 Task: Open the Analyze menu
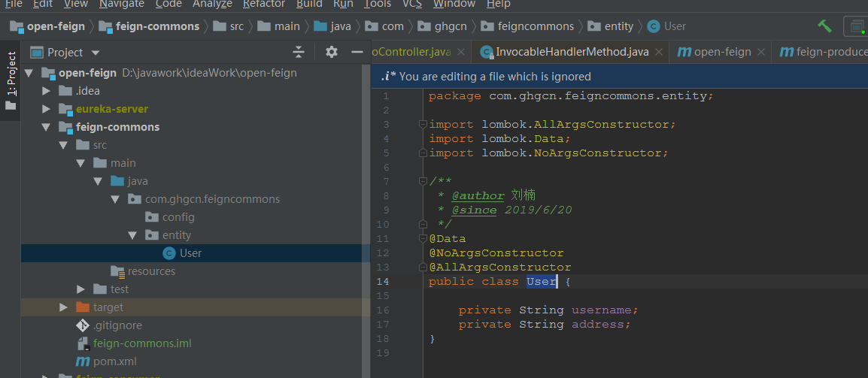(x=212, y=4)
